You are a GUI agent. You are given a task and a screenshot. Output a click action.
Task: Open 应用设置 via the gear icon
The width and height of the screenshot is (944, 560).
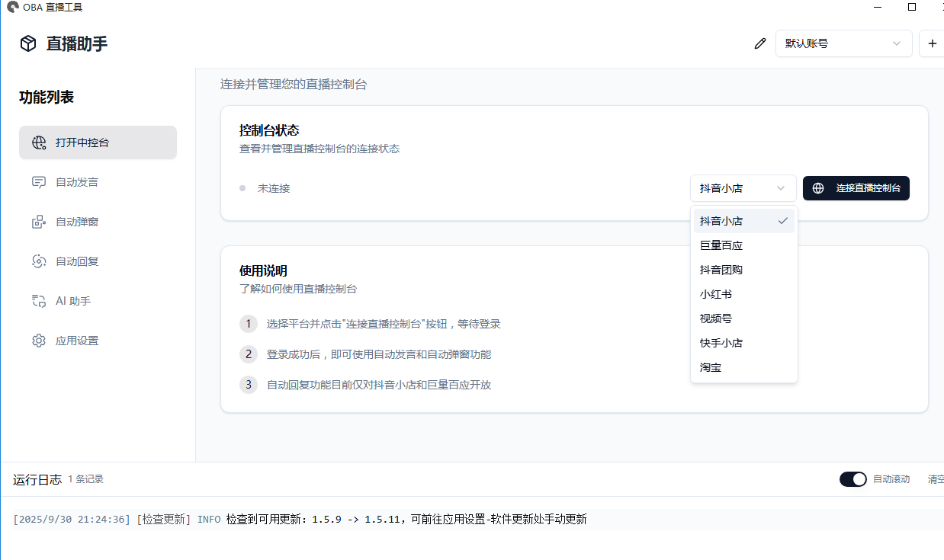point(38,341)
